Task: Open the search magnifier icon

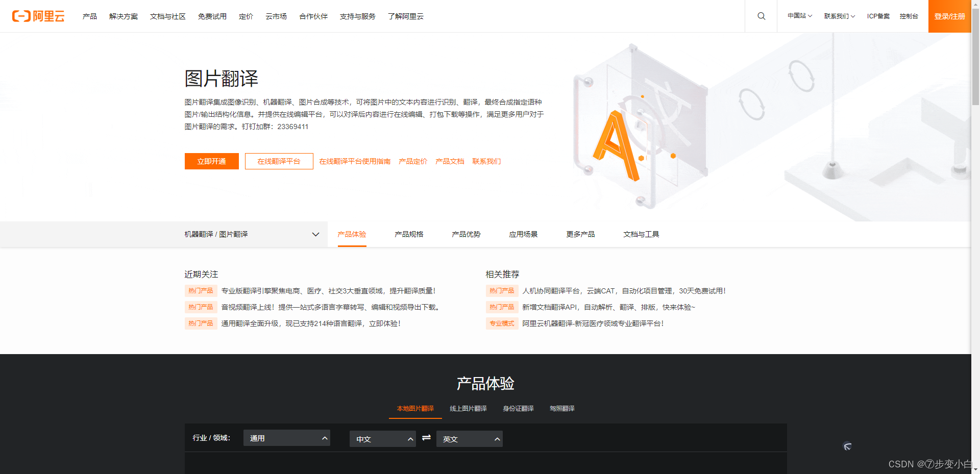Action: tap(761, 16)
